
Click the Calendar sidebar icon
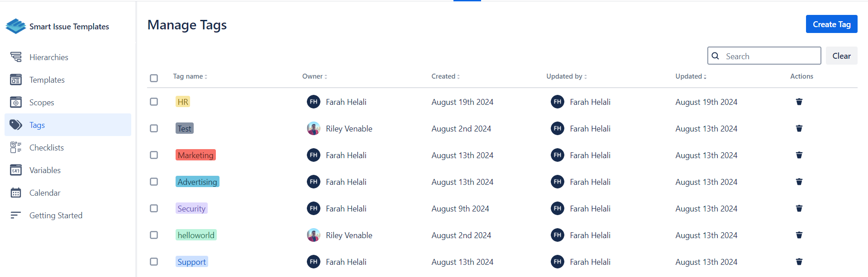[16, 193]
